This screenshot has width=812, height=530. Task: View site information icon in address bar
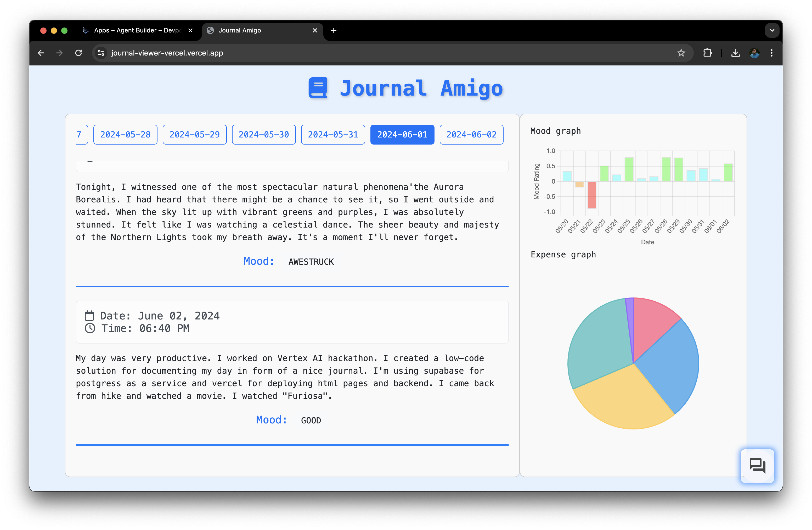101,53
